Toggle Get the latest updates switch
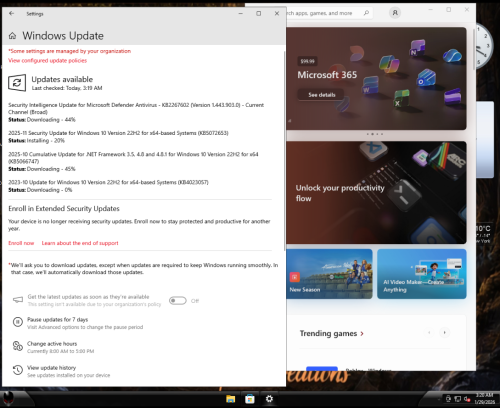The image size is (500, 408). (178, 301)
